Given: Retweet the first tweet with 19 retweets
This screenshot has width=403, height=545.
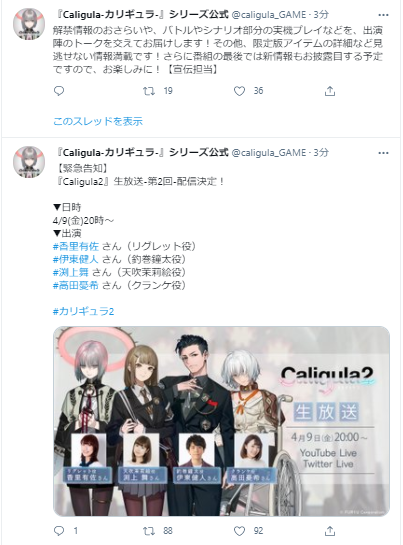Looking at the screenshot, I should point(149,91).
